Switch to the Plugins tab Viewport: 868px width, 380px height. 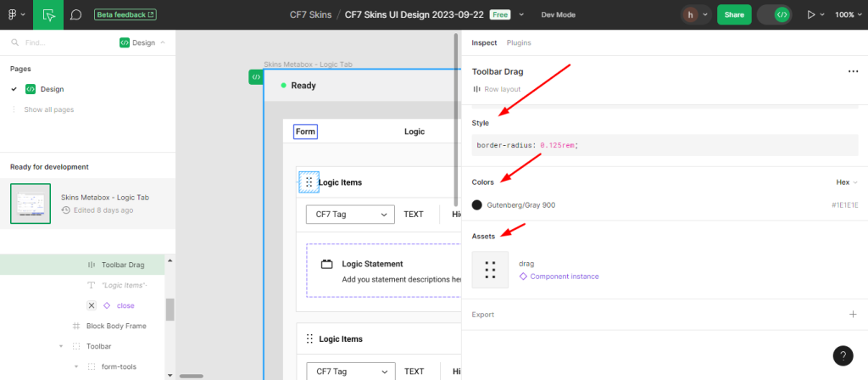click(519, 42)
